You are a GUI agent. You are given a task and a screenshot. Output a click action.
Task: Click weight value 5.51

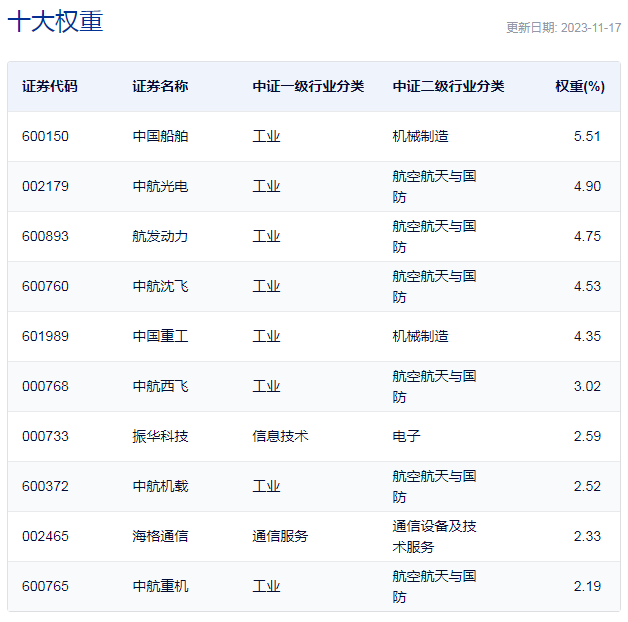tap(587, 136)
